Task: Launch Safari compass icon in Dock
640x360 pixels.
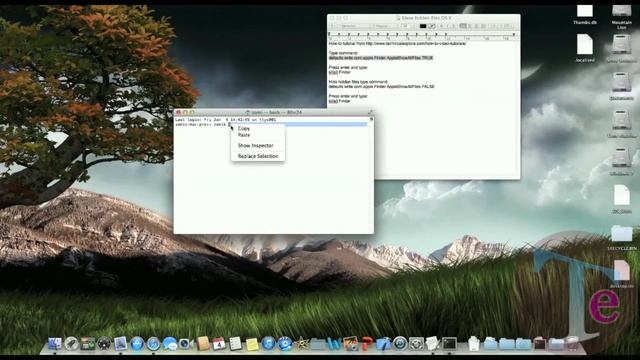Action: click(153, 344)
